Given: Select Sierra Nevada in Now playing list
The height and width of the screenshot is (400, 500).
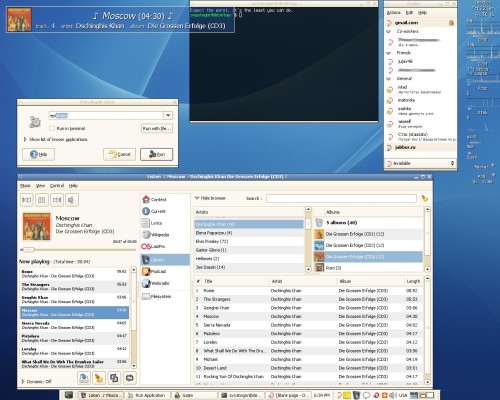Looking at the screenshot, I should tap(74, 325).
